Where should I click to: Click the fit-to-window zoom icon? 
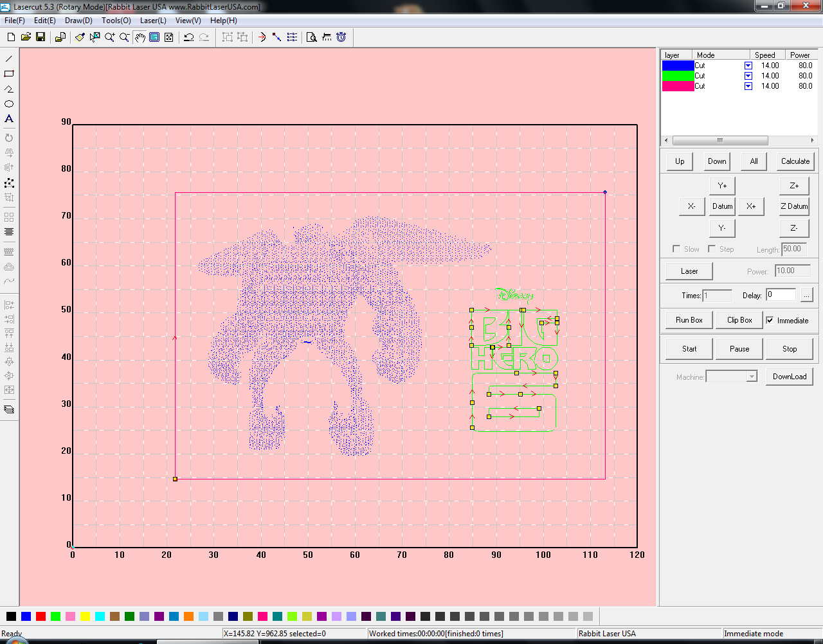pyautogui.click(x=168, y=37)
